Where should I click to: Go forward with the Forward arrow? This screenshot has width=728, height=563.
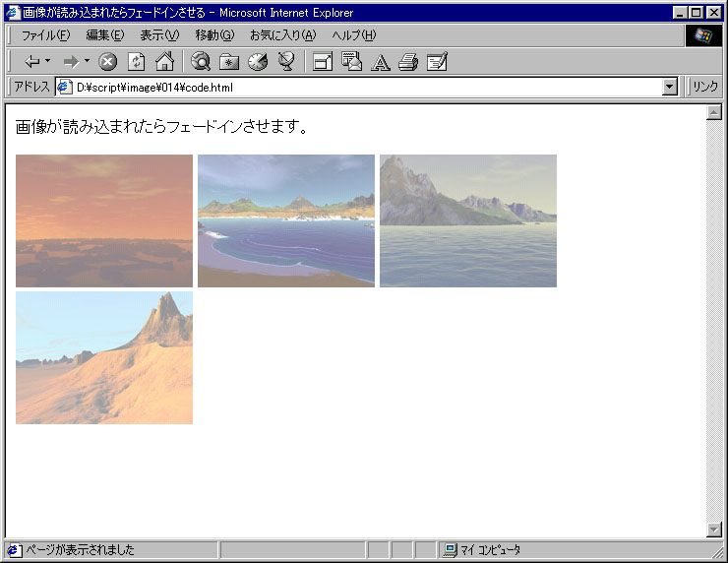72,61
